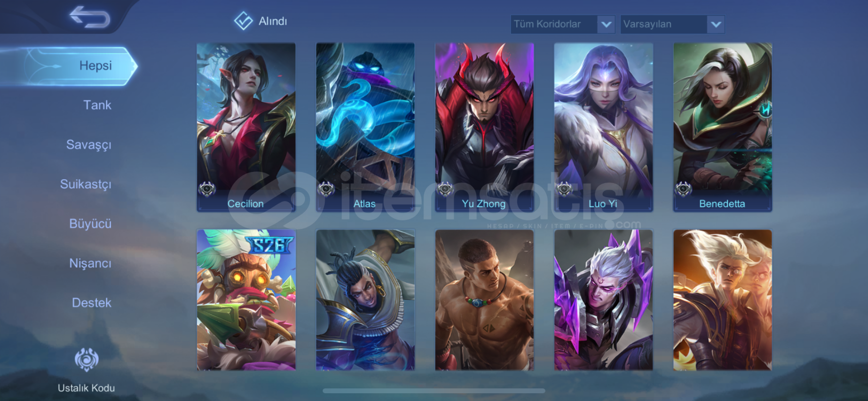Choose the Büyücü hero category
The image size is (868, 401).
(x=90, y=224)
